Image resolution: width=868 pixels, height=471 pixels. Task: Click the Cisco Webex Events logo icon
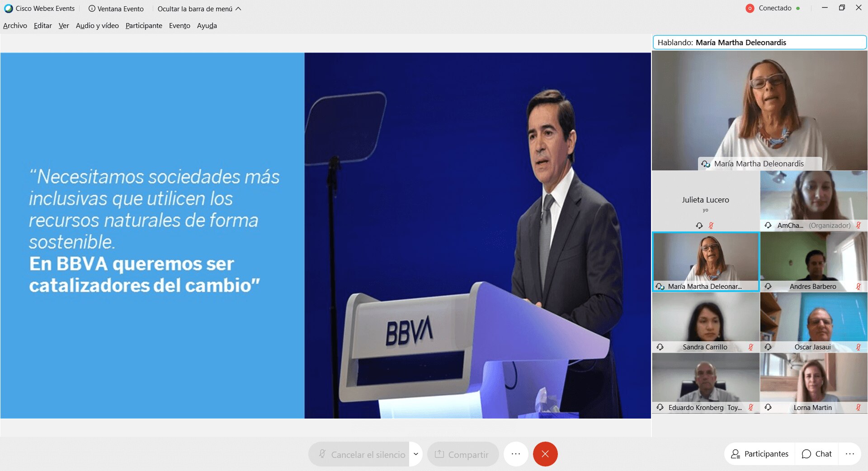(8, 9)
